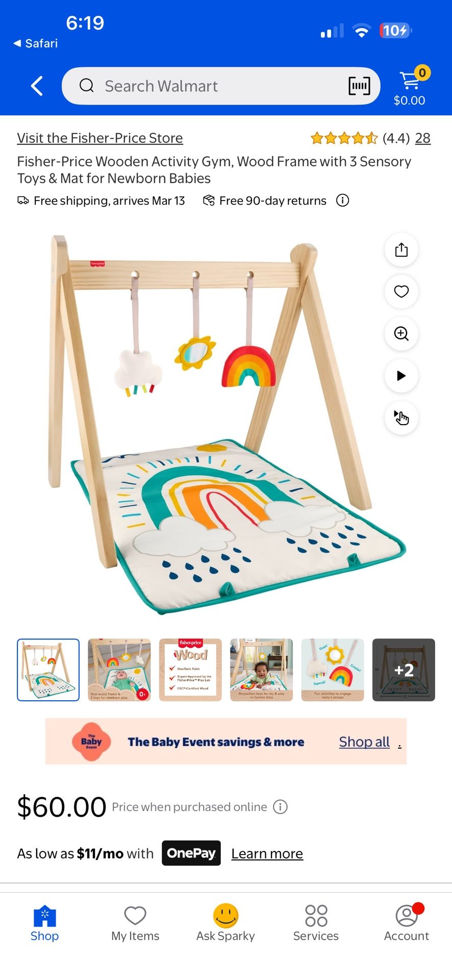
Task: Toggle the heart favorite icon
Action: (x=401, y=291)
